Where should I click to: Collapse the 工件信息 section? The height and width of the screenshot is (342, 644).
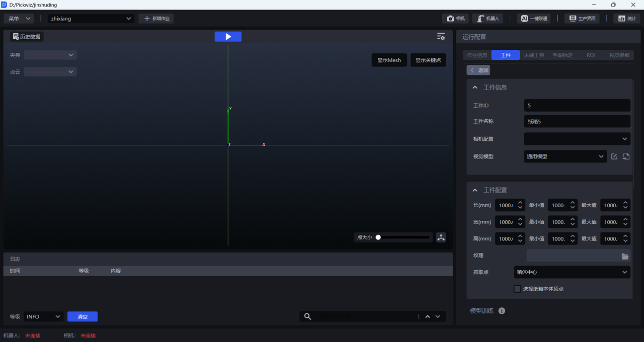(x=475, y=88)
